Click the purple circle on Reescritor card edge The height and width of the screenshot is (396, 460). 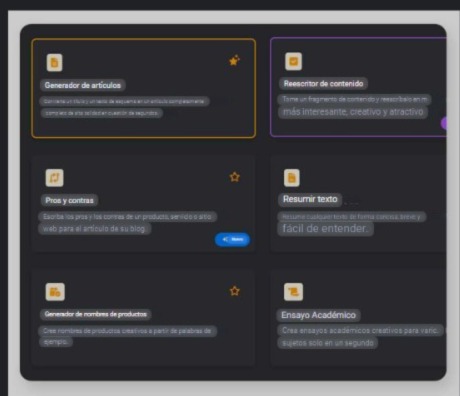tap(444, 123)
